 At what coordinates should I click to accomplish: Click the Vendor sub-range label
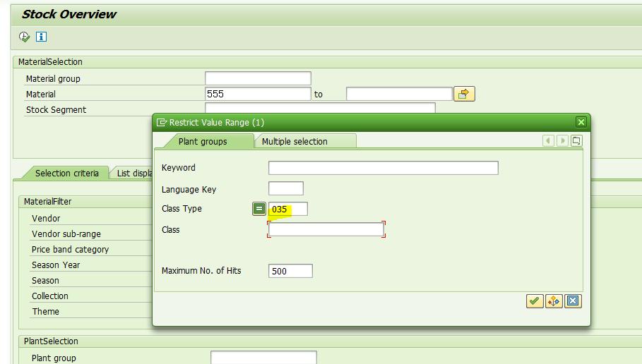pyautogui.click(x=66, y=234)
